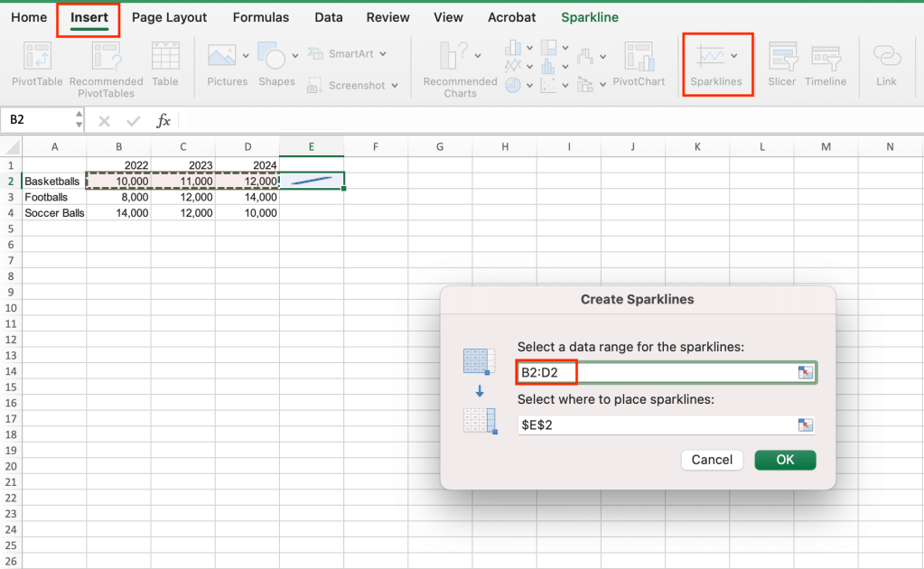This screenshot has width=924, height=569.
Task: Select the Soccer Balls cell
Action: (53, 212)
